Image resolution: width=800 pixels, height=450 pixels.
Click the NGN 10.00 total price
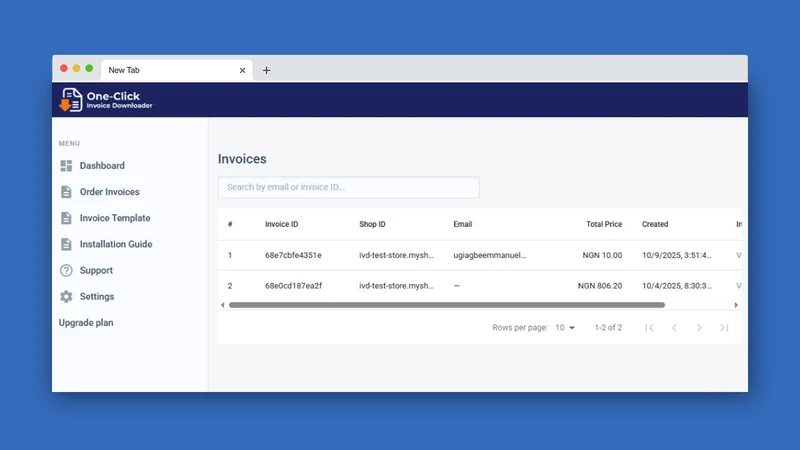(602, 255)
